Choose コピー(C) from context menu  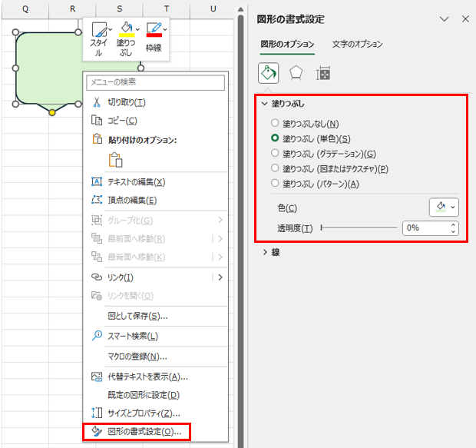(155, 121)
